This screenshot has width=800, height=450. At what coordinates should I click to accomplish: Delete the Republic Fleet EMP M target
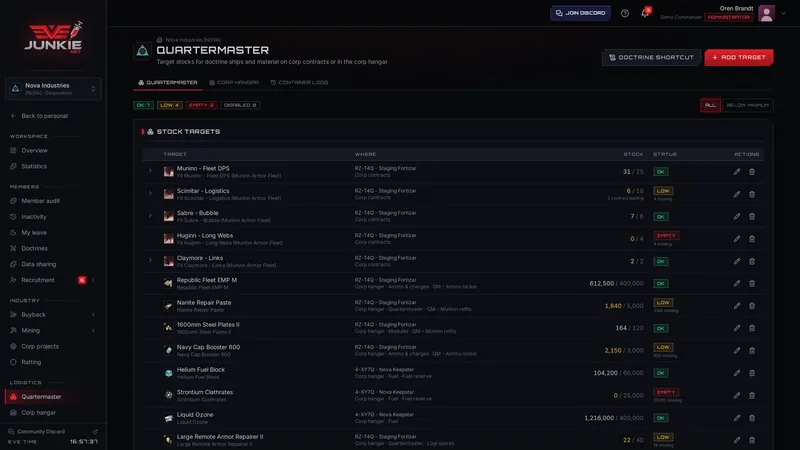click(752, 283)
